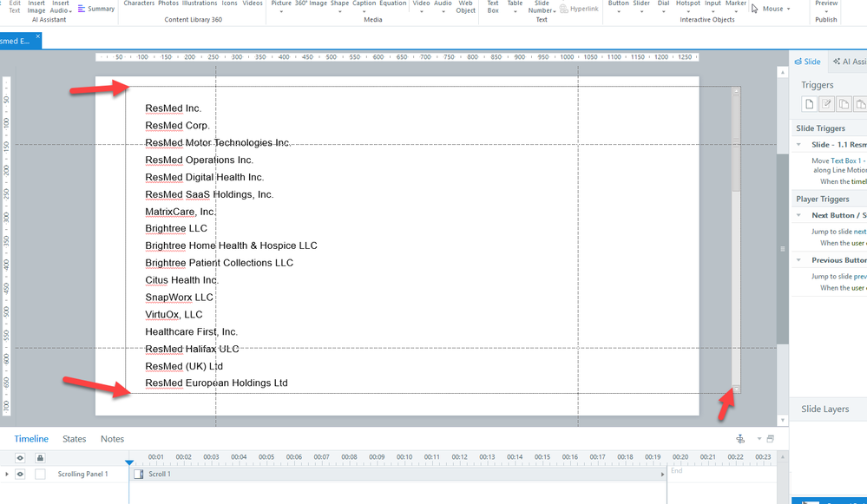Click Videos in Content Library 360
Image resolution: width=867 pixels, height=504 pixels.
click(253, 3)
